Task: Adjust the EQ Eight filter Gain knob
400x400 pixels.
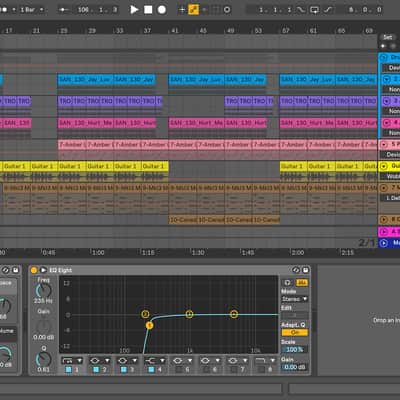Action: coord(44,326)
